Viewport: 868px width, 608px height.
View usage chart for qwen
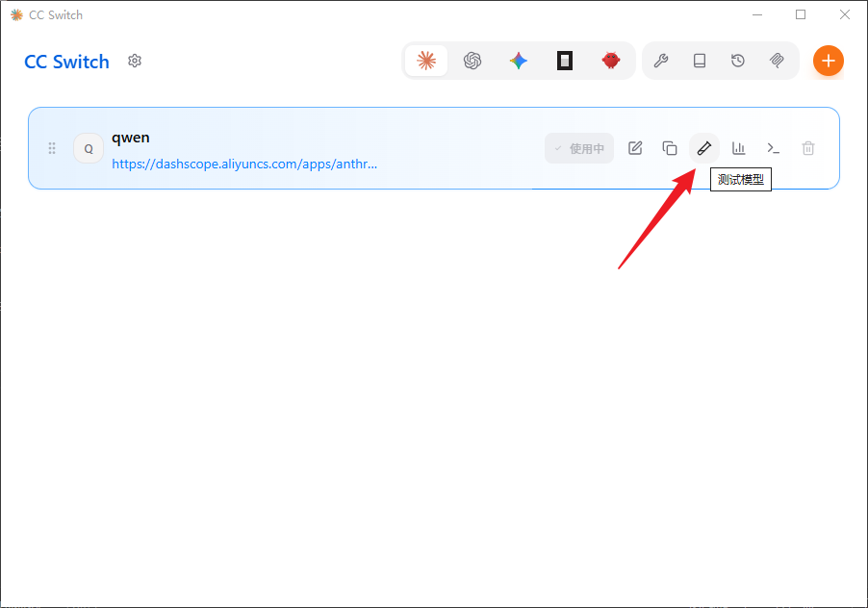tap(739, 148)
